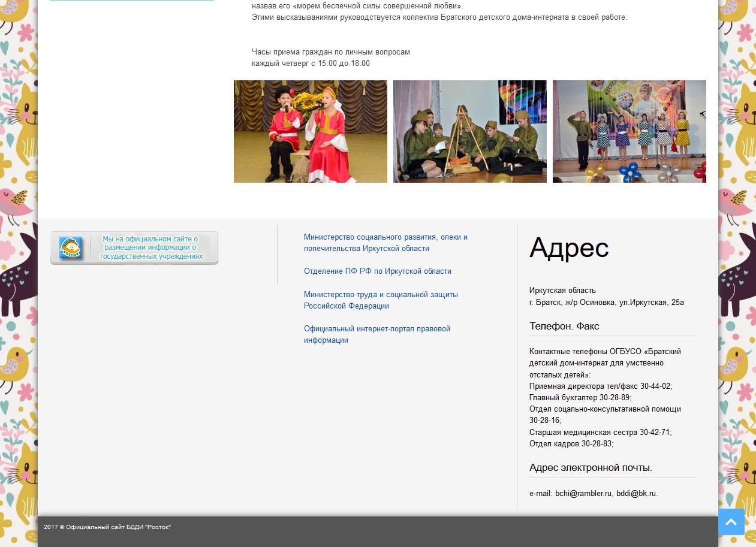This screenshot has height=547, width=756.
Task: Click the Иркутская область text line
Action: (x=562, y=291)
